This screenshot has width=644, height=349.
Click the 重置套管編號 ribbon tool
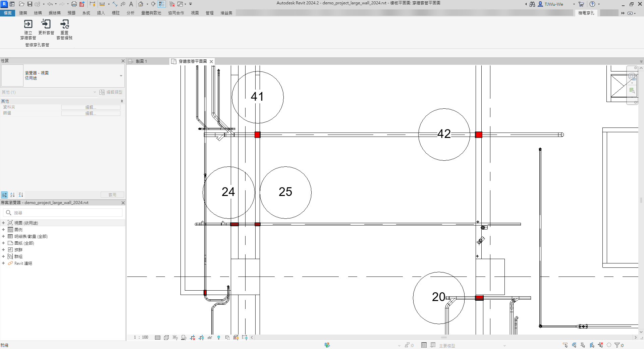click(64, 30)
